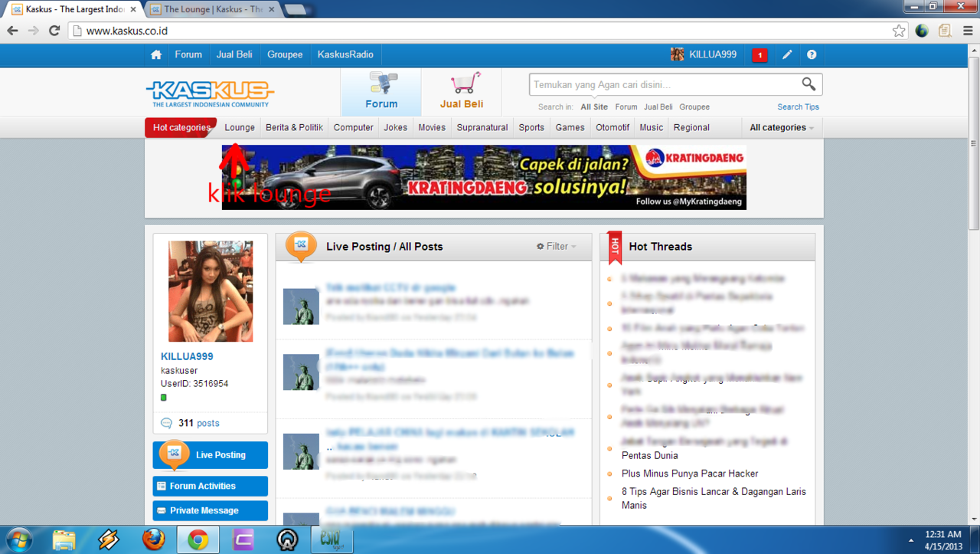Screen dimensions: 980x554
Task: Open the red notification badge
Action: (x=759, y=55)
